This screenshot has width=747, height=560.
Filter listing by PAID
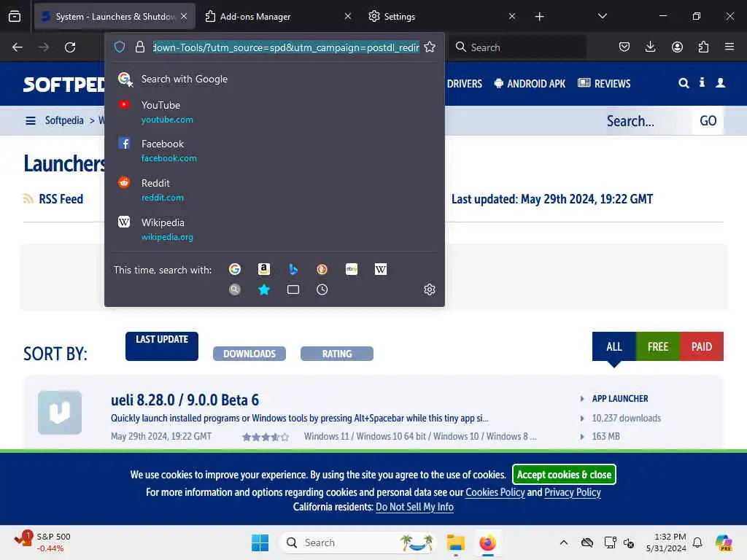click(702, 346)
